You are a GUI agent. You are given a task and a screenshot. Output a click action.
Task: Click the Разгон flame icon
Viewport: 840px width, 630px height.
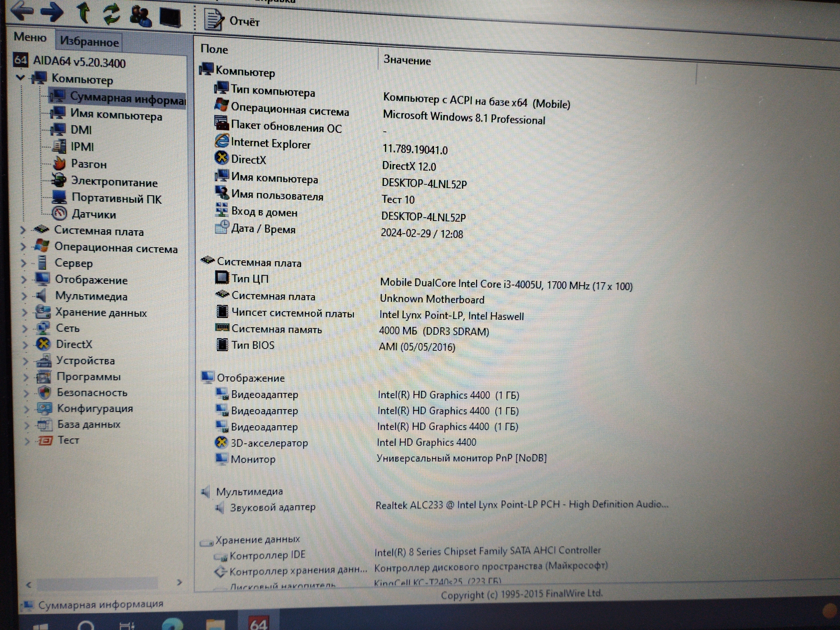59,163
